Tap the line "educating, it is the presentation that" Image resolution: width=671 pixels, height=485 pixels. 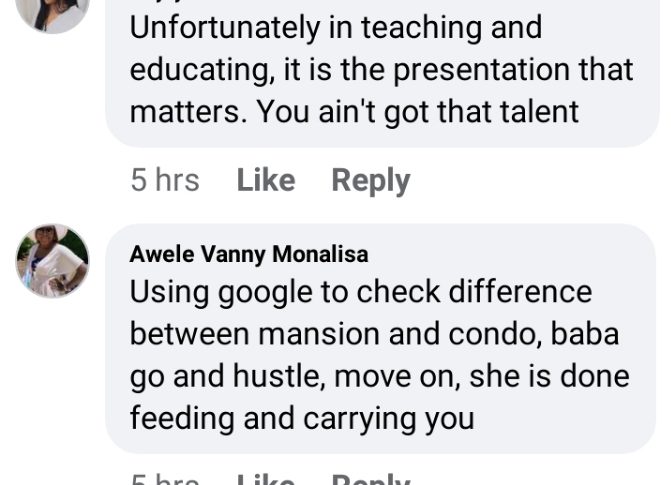[381, 69]
